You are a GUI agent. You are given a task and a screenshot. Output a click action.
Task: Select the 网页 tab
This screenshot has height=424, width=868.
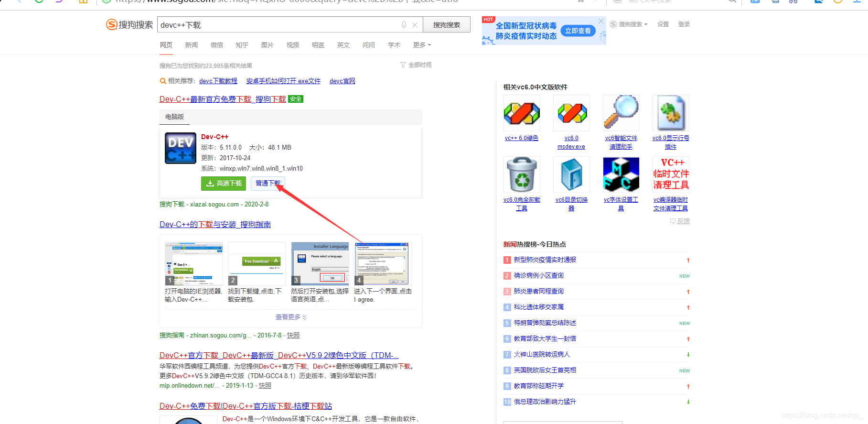pos(166,45)
